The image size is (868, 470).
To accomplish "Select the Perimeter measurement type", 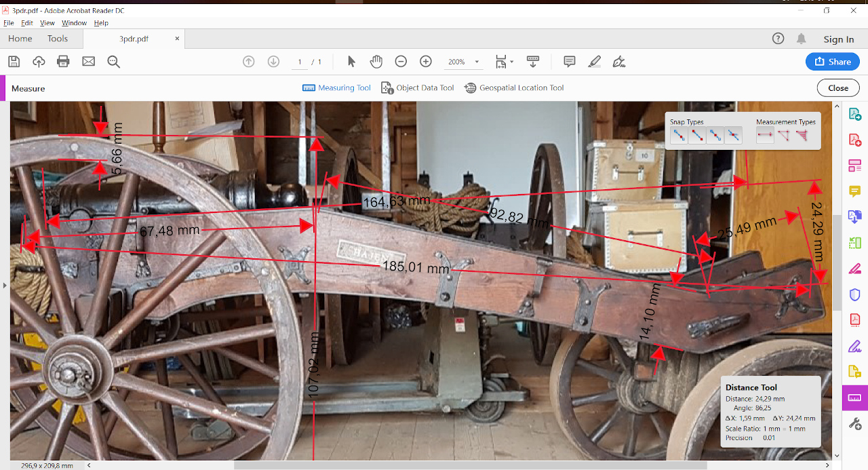I will (783, 136).
